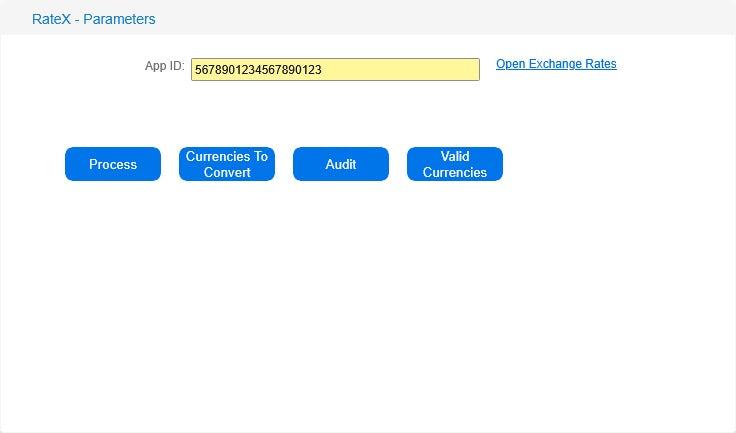Focus the App ID input field
The width and height of the screenshot is (736, 433).
pos(335,69)
